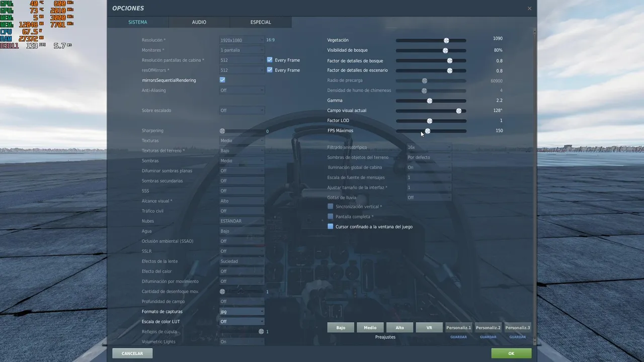Viewport: 644px width, 362px height.
Task: Click the Vegetación value 1090
Action: pos(498,39)
